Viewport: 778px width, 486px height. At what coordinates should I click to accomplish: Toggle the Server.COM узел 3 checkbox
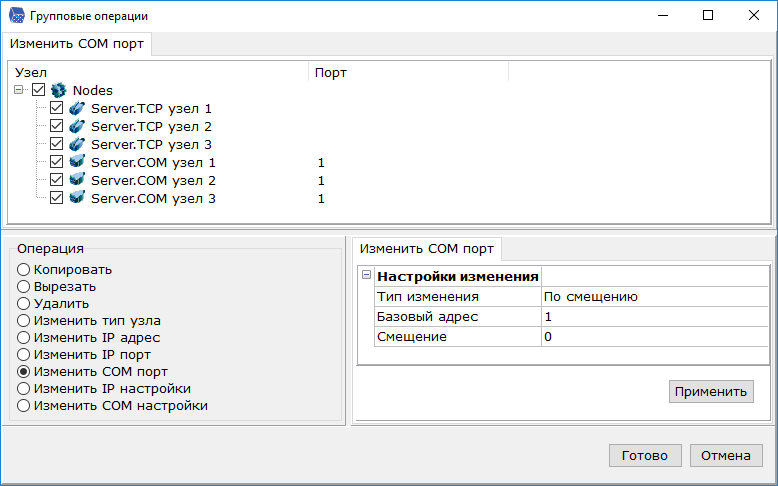tap(57, 198)
